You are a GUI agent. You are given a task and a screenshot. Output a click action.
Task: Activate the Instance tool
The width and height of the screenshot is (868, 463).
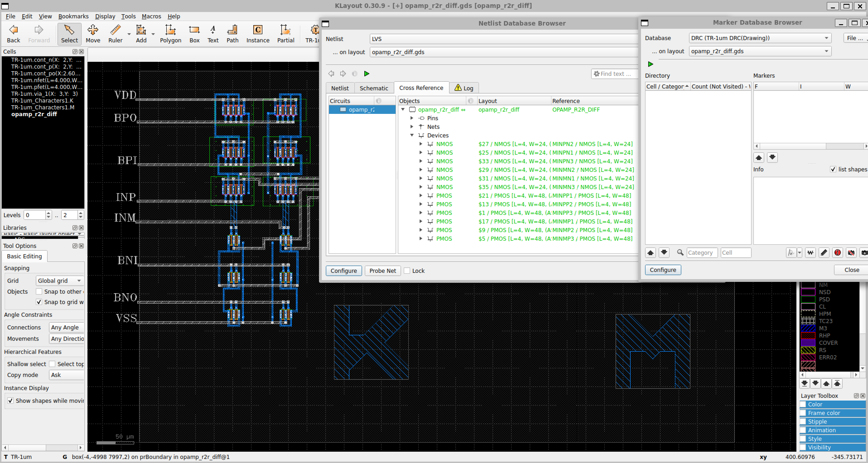(x=258, y=34)
